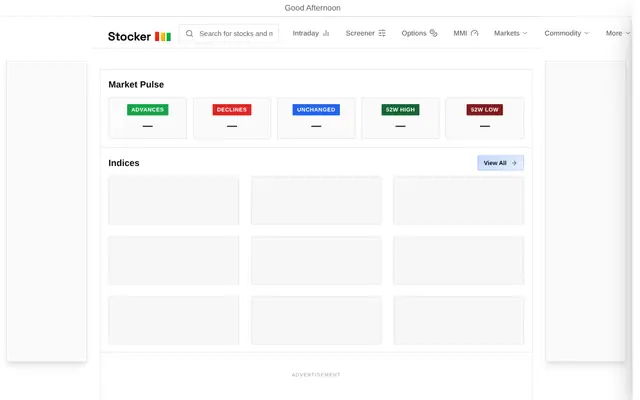The width and height of the screenshot is (640, 400).
Task: Open the Screener page
Action: 365,33
